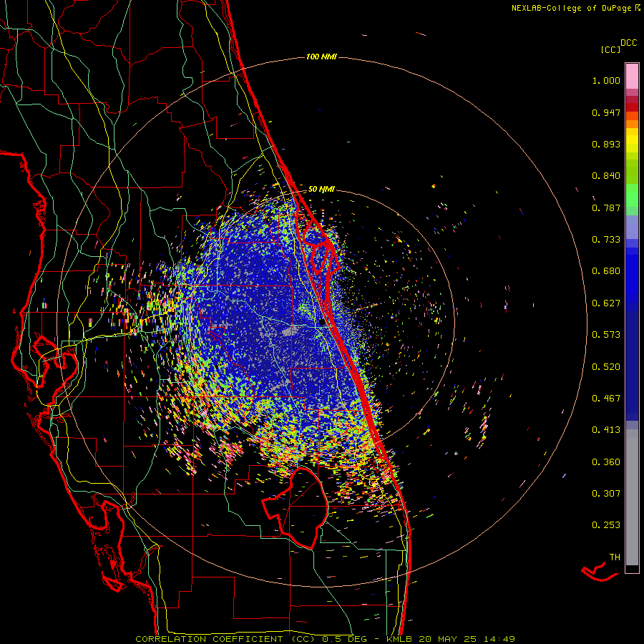The height and width of the screenshot is (644, 644).
Task: Click the 100 NMI range ring label
Action: [321, 57]
